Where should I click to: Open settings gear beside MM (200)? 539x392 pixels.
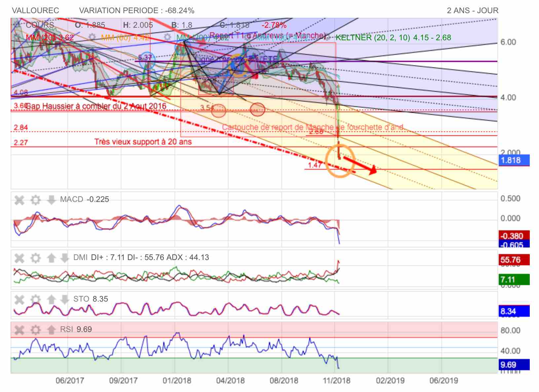[x=168, y=37]
